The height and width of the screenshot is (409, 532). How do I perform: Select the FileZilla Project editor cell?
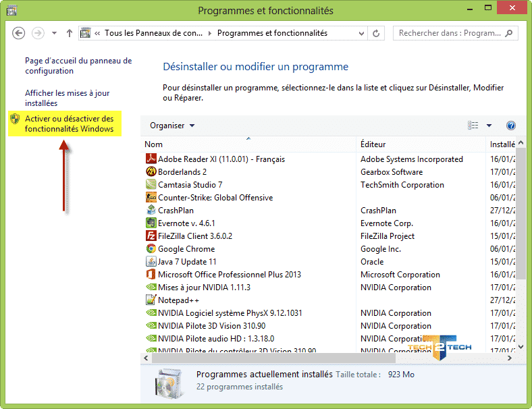point(388,236)
